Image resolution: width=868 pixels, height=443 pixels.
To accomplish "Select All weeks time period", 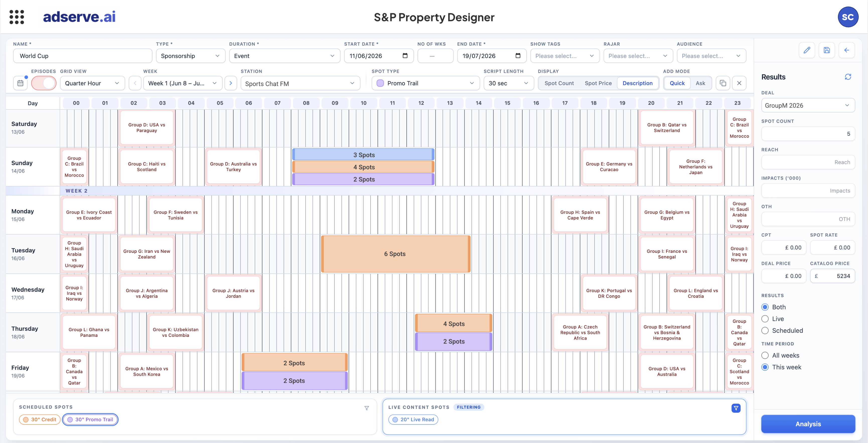I will pos(765,355).
